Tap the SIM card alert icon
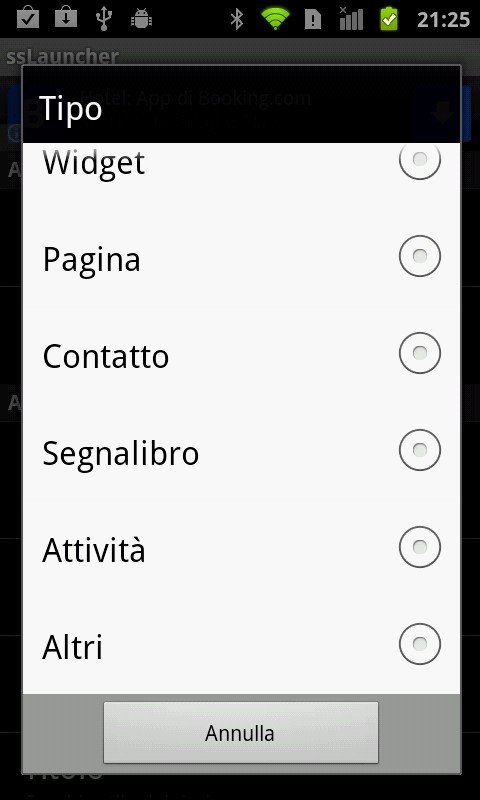The height and width of the screenshot is (800, 480). (x=312, y=19)
